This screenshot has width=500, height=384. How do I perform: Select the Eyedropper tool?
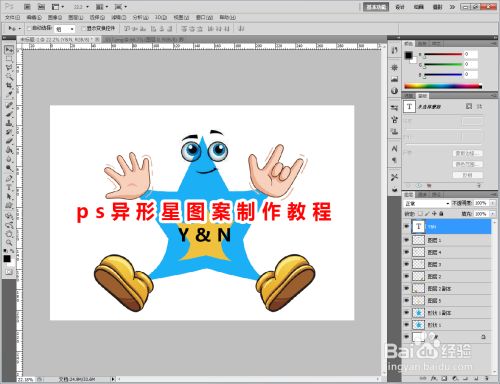[9, 95]
